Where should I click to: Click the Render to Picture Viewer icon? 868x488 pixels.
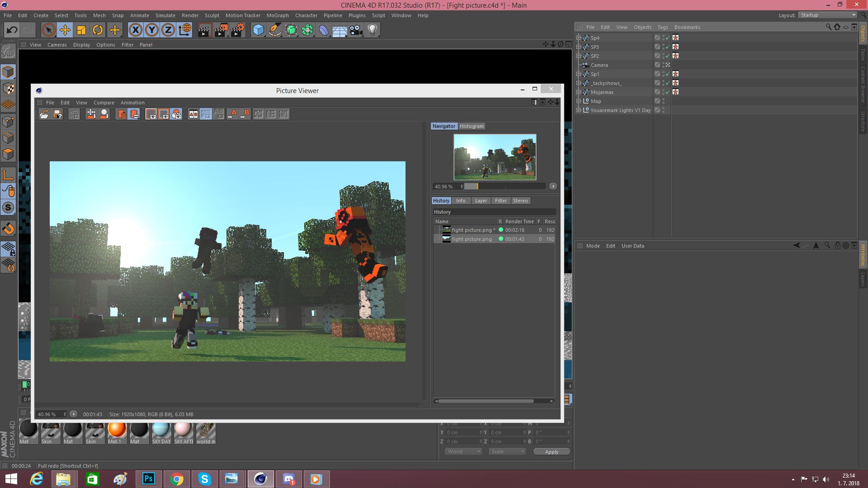[221, 30]
